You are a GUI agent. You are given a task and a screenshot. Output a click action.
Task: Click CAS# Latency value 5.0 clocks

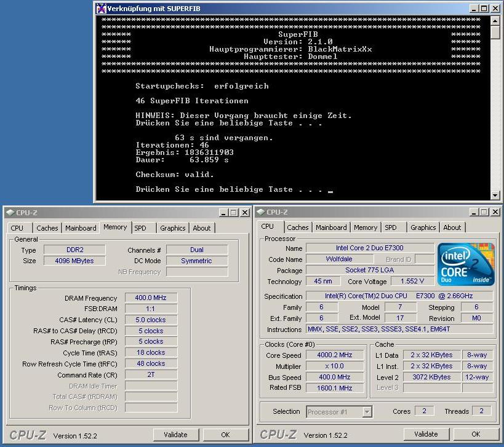coord(151,320)
